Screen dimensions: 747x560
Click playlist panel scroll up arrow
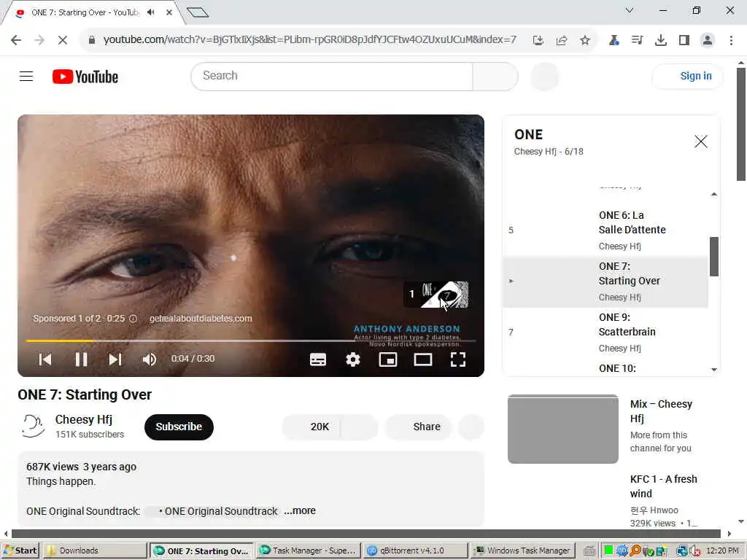click(x=713, y=194)
